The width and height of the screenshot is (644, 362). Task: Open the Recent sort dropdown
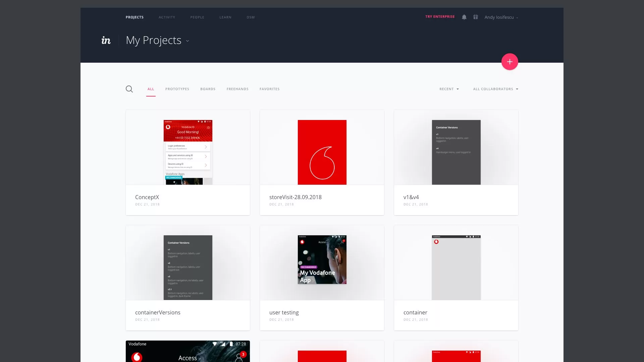coord(449,89)
